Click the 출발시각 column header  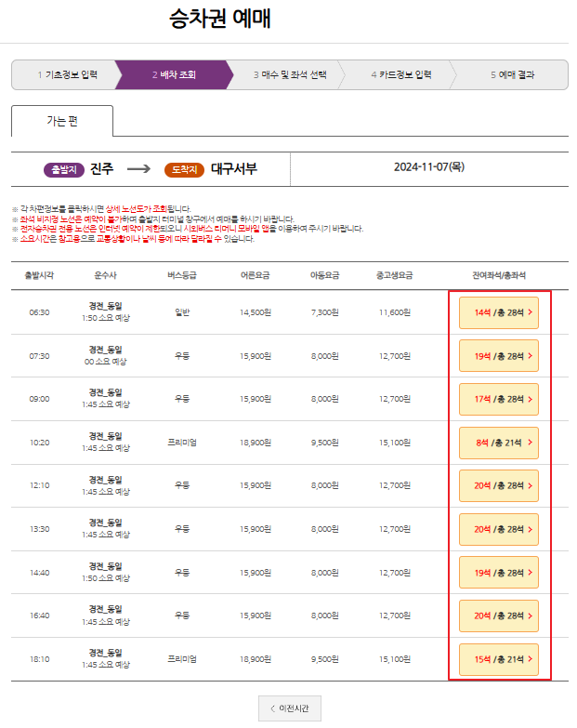pyautogui.click(x=39, y=275)
